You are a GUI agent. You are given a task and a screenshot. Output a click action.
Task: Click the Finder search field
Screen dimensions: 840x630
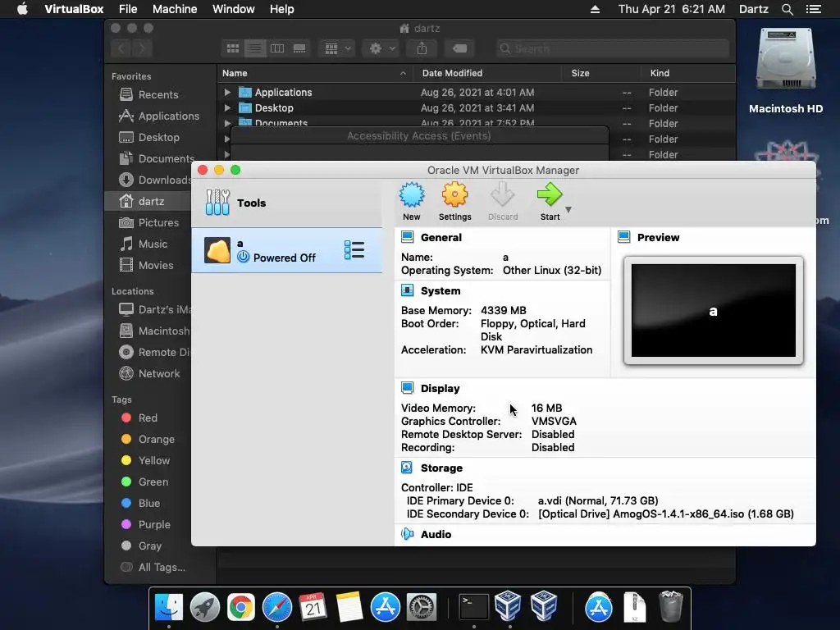612,48
